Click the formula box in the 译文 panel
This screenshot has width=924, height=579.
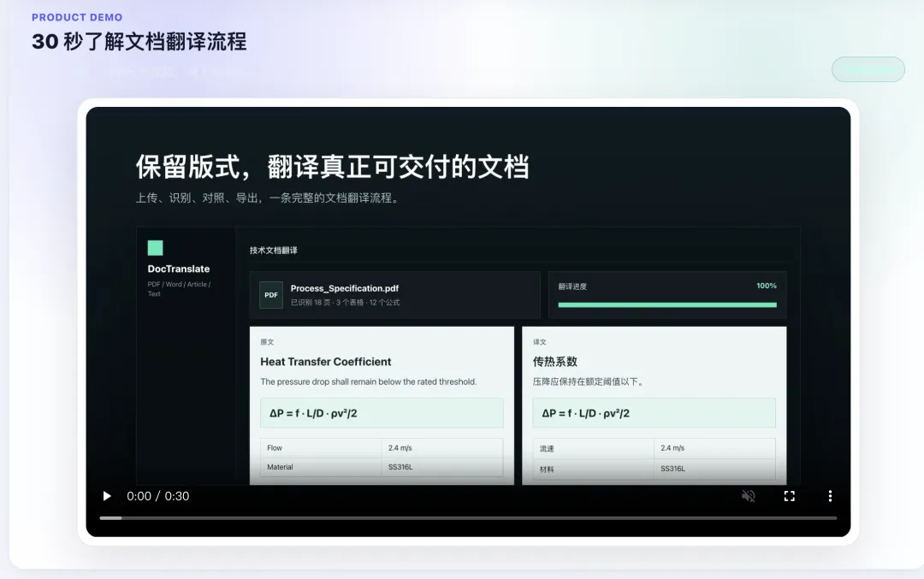654,413
